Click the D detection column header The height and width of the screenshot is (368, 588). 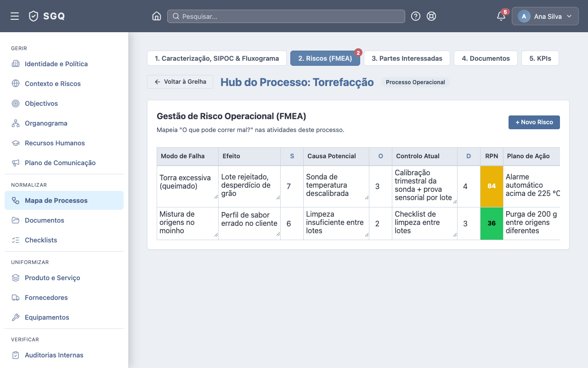pos(469,156)
